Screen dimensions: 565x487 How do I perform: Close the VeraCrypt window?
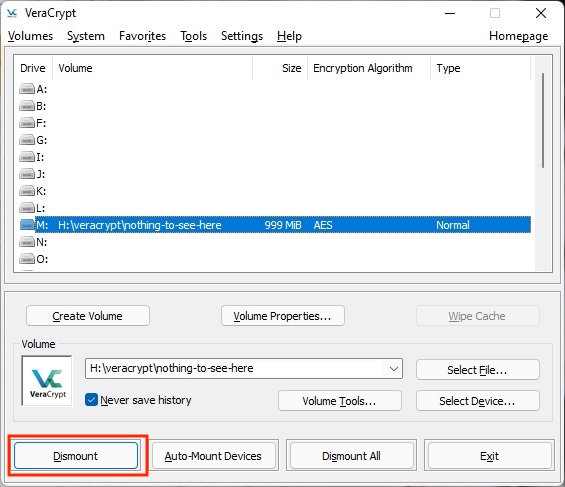coord(541,13)
